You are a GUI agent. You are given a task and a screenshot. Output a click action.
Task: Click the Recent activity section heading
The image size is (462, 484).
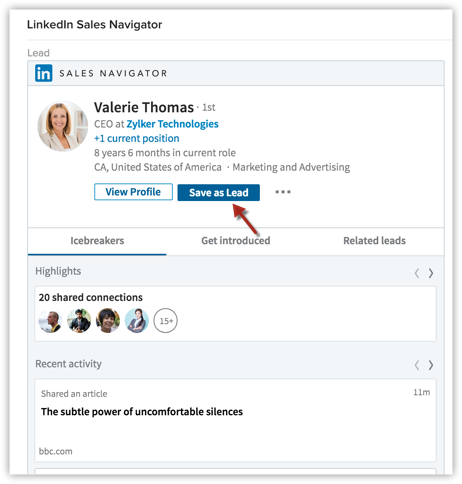[x=68, y=364]
